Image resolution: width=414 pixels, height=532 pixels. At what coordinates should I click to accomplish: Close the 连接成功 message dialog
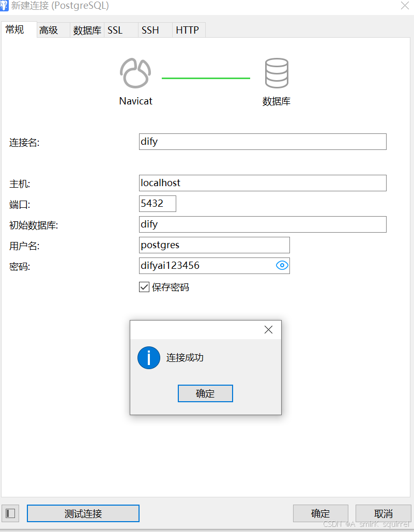[269, 329]
